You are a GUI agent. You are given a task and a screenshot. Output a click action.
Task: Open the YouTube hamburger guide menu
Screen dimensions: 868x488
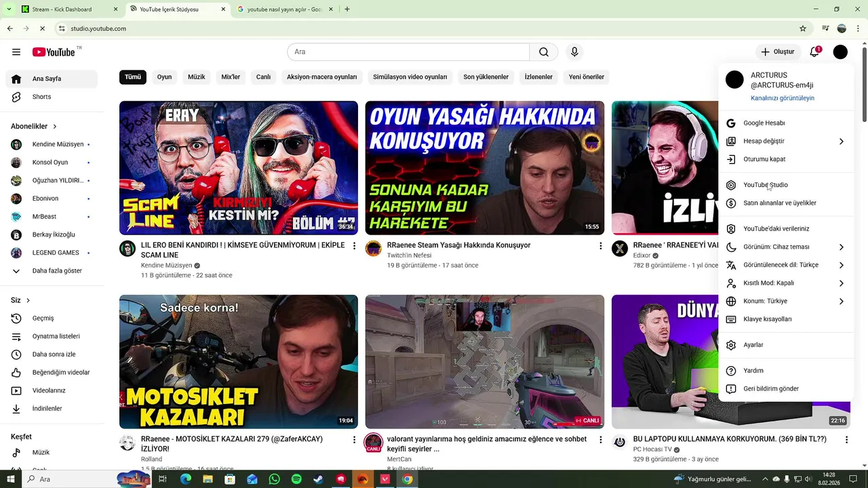[x=16, y=52]
